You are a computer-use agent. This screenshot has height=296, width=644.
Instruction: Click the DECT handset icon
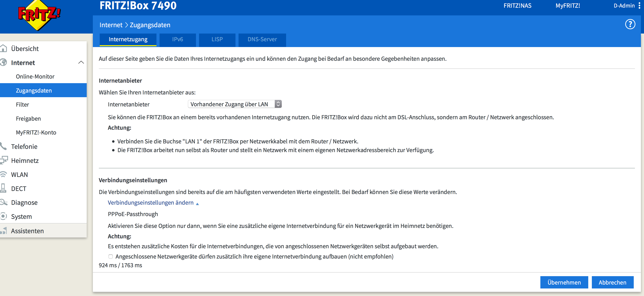tap(3, 188)
